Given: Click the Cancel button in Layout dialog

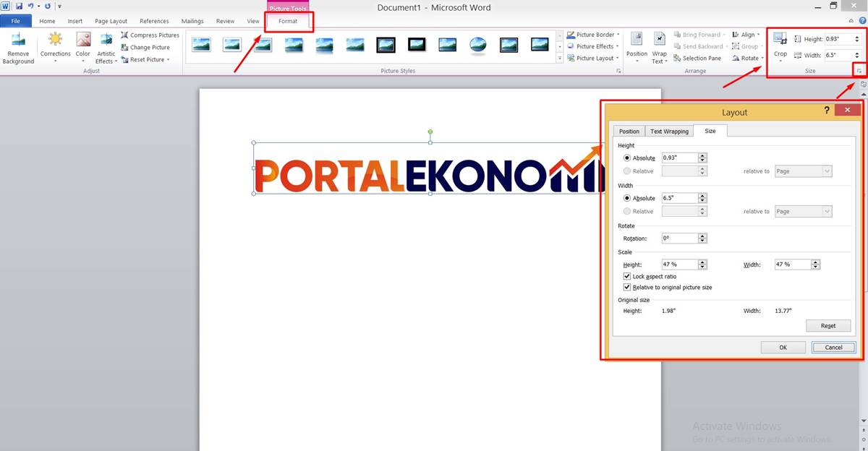Looking at the screenshot, I should pyautogui.click(x=833, y=347).
